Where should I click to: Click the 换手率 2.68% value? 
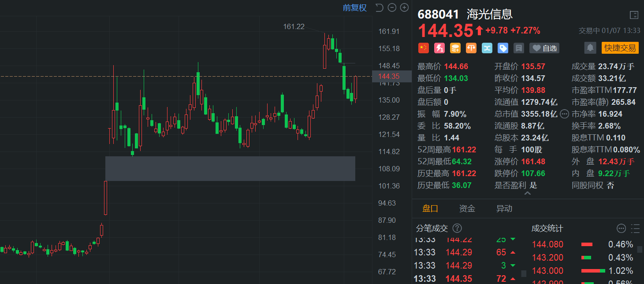point(609,126)
